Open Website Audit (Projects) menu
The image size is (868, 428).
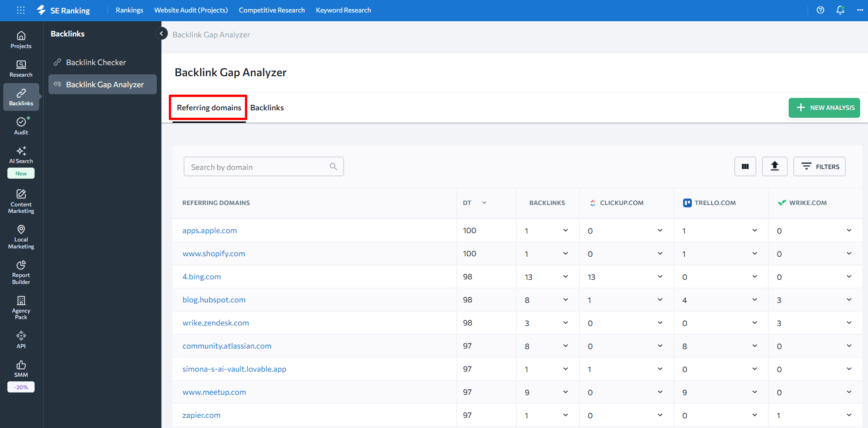tap(191, 10)
